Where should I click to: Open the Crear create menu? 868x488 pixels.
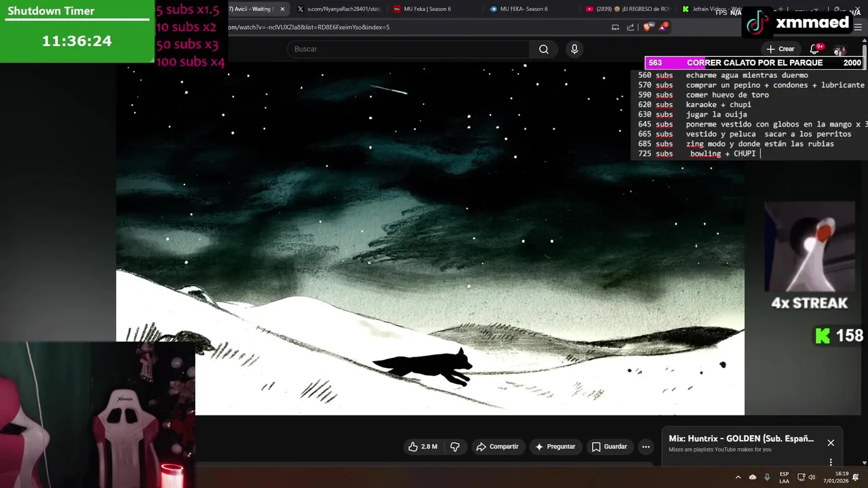[x=780, y=49]
